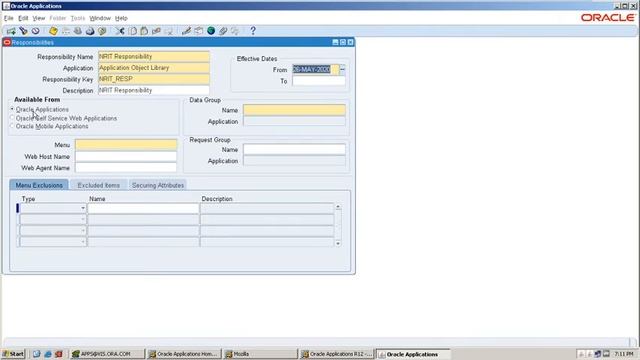Open the View menu

pyautogui.click(x=39, y=18)
